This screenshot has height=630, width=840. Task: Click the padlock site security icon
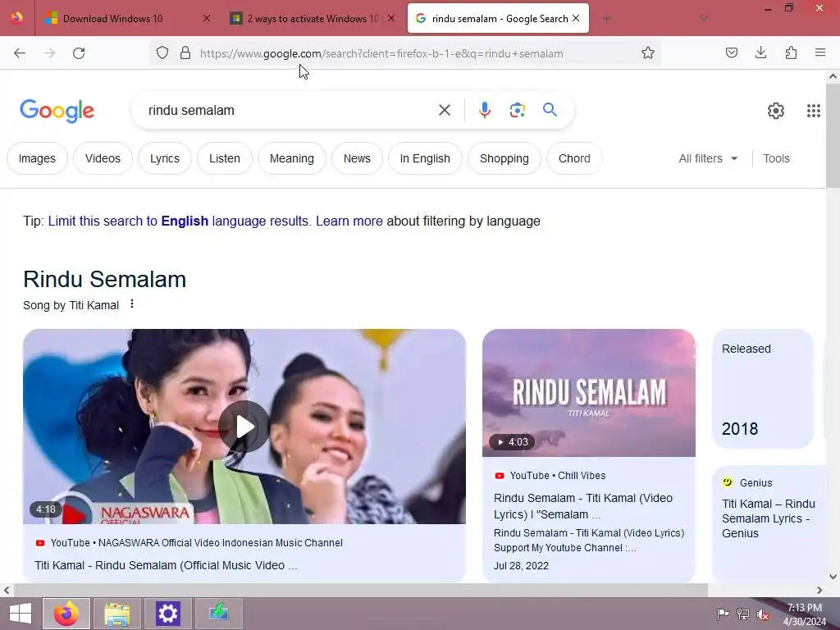185,52
